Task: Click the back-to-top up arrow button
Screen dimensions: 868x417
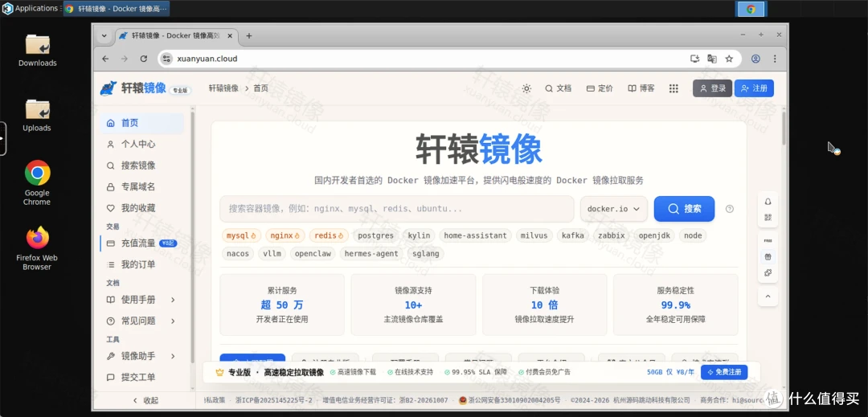Action: click(x=768, y=296)
